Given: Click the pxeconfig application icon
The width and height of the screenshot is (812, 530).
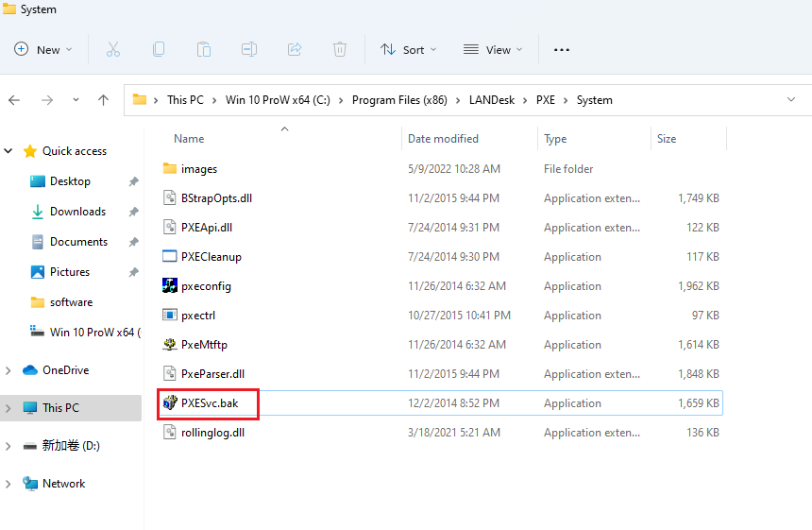Looking at the screenshot, I should (x=170, y=285).
